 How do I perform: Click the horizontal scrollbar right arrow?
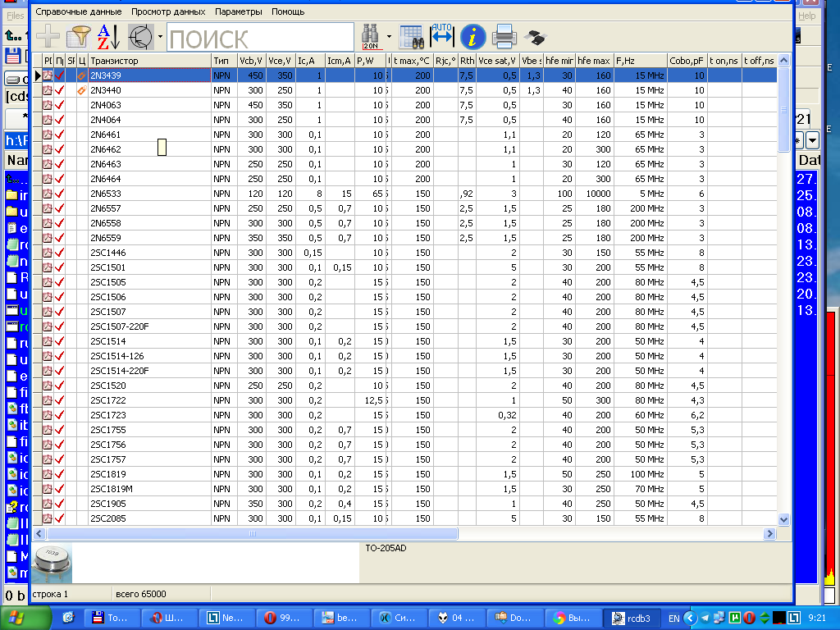tap(769, 533)
